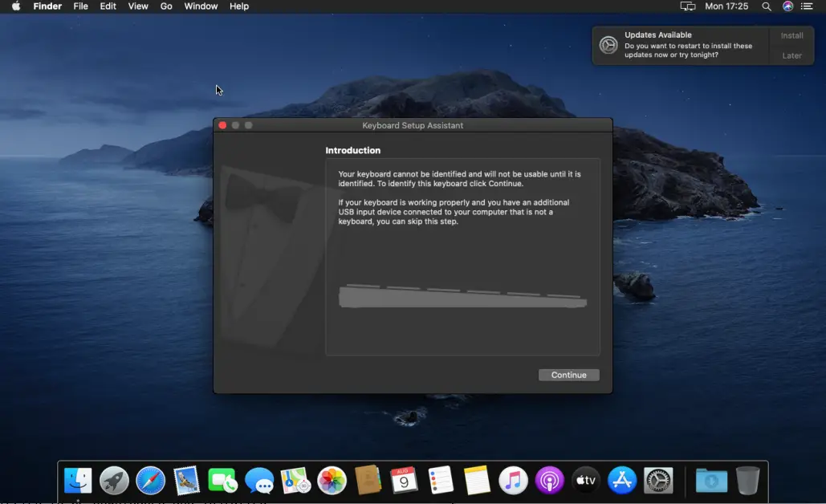Click the gray keyboard illustration
Screen dimensions: 826x504
pos(462,296)
